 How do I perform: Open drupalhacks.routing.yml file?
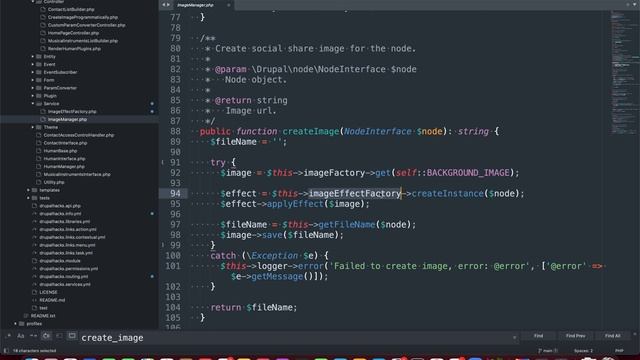pyautogui.click(x=64, y=276)
